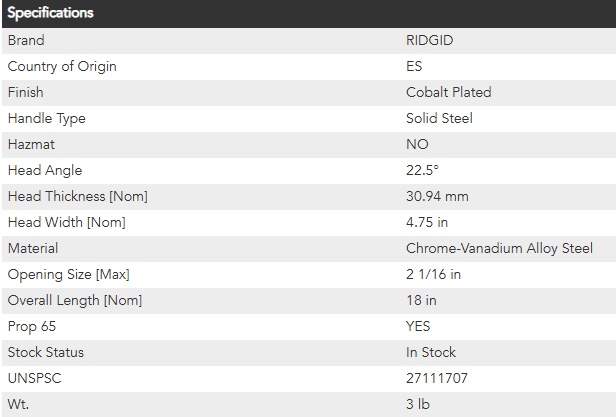Click the Country of Origin label
This screenshot has width=616, height=417.
[x=62, y=66]
